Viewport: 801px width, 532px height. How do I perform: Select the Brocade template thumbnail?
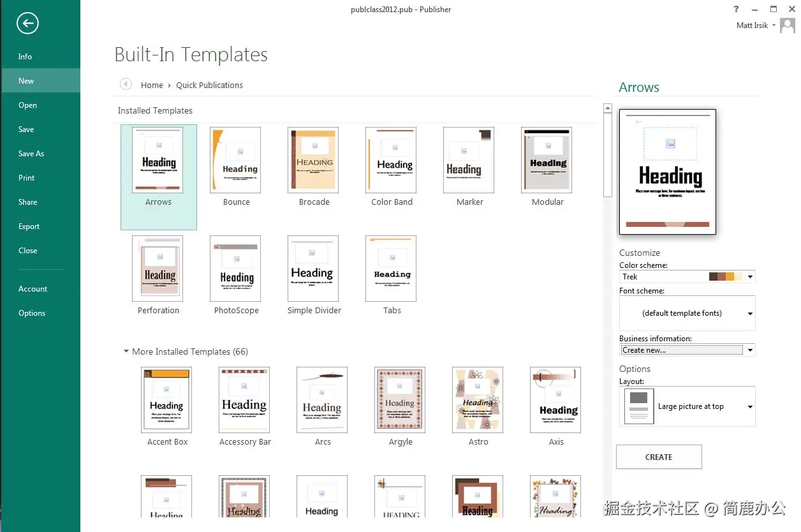[313, 159]
